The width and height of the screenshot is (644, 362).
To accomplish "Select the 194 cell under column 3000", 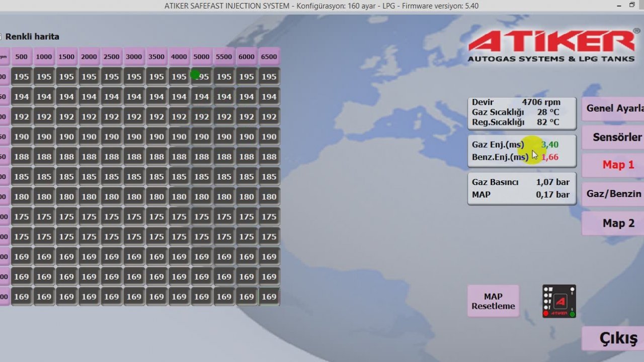I will coord(134,97).
